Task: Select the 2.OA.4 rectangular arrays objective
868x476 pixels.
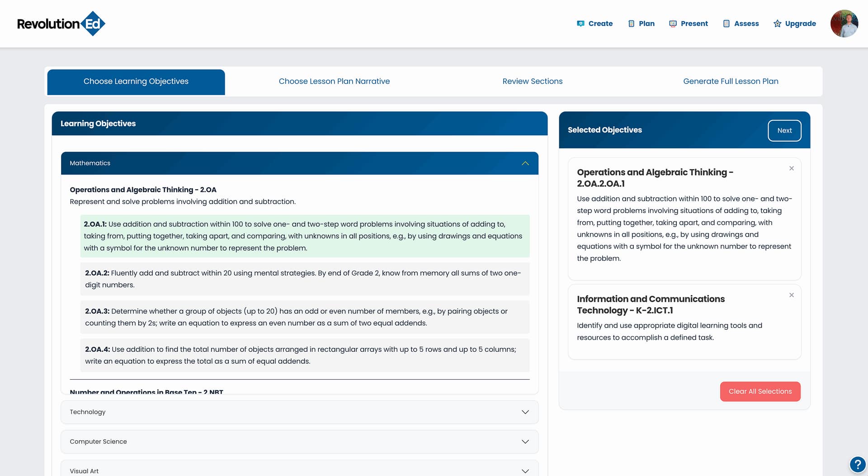Action: coord(304,355)
